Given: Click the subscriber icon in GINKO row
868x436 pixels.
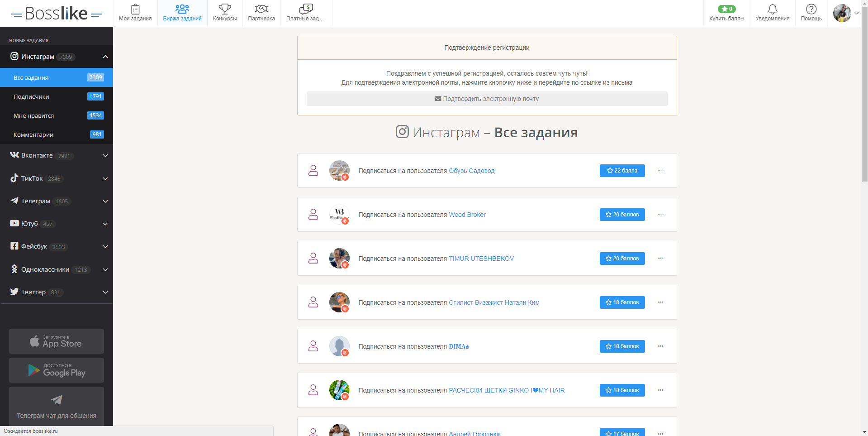Looking at the screenshot, I should click(313, 390).
